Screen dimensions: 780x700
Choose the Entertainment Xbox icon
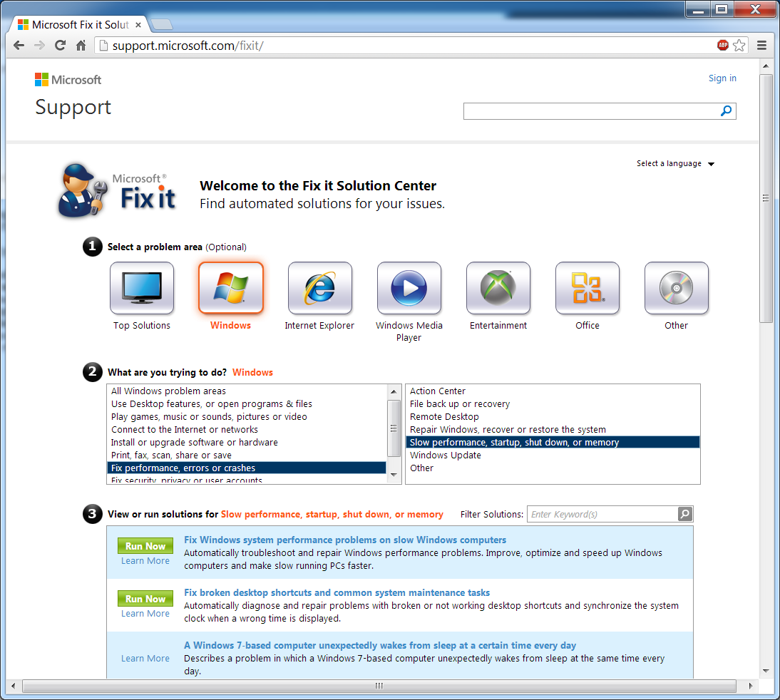[498, 288]
